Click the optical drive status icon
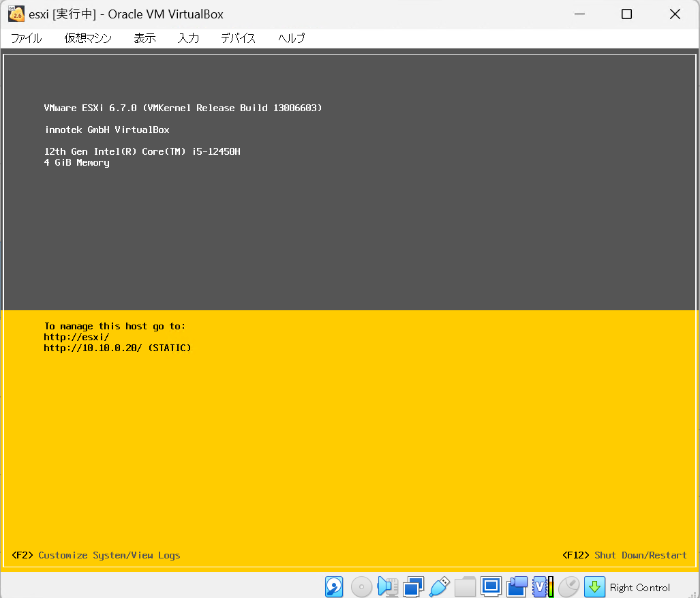 tap(362, 587)
